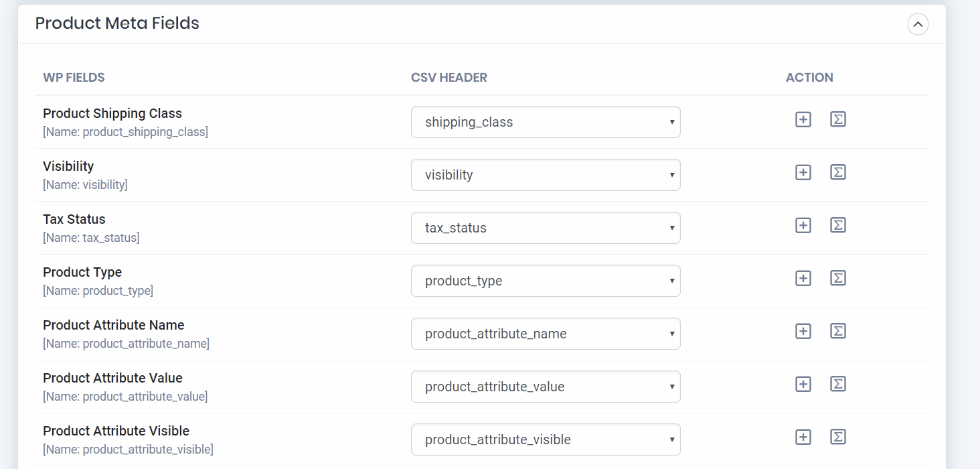
Task: Click plus icon for Product Attribute Value
Action: 803,384
